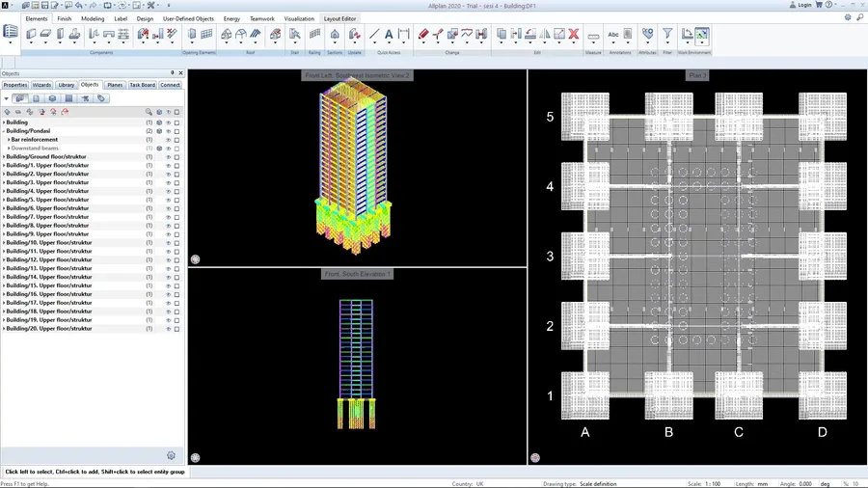Toggle visibility eye for Building/Pondasi

(168, 131)
